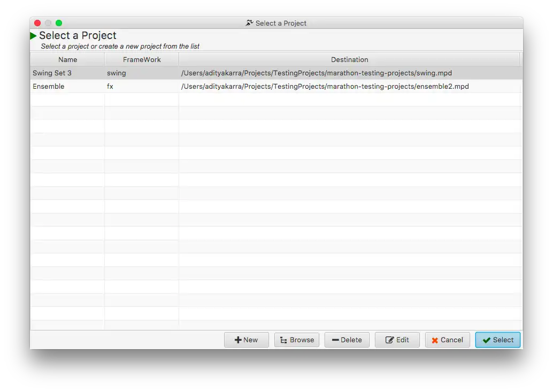
Task: Sort by the Name column header
Action: pyautogui.click(x=67, y=59)
